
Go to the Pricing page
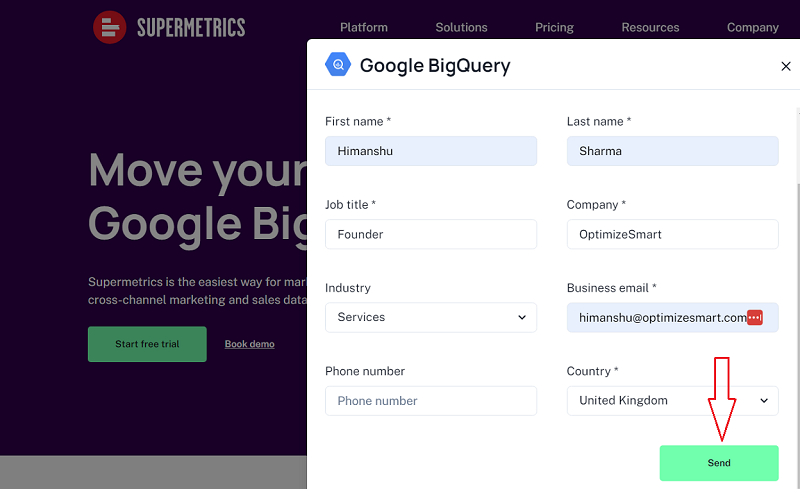(554, 28)
